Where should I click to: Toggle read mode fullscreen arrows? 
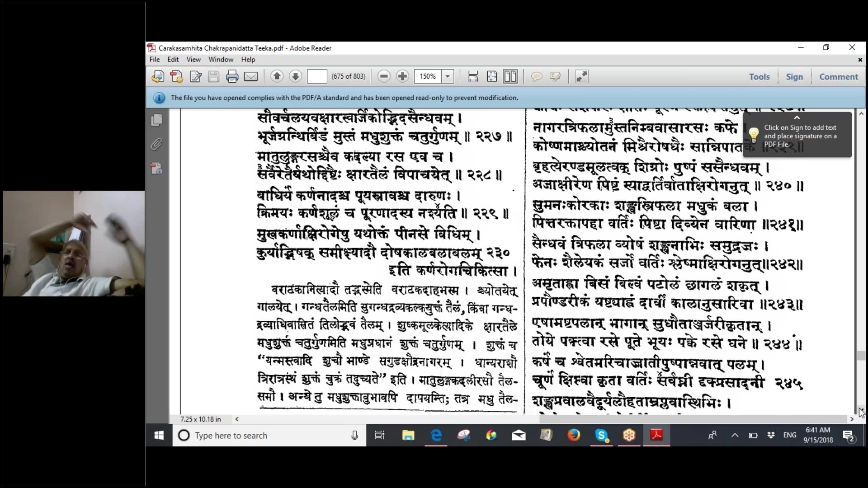(x=581, y=76)
